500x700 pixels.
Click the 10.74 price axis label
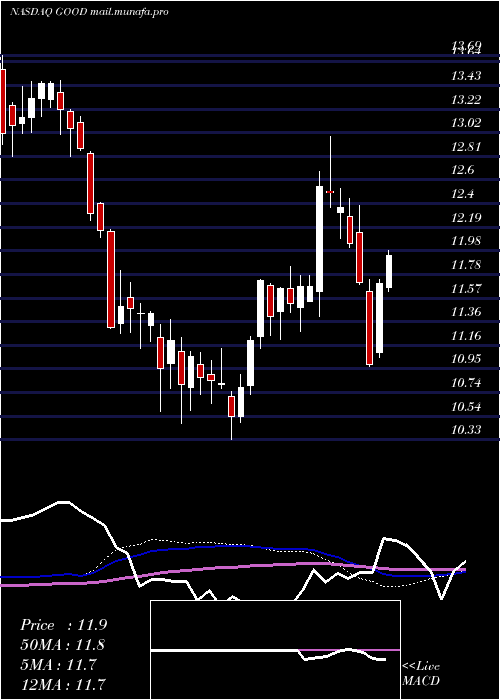(x=466, y=383)
